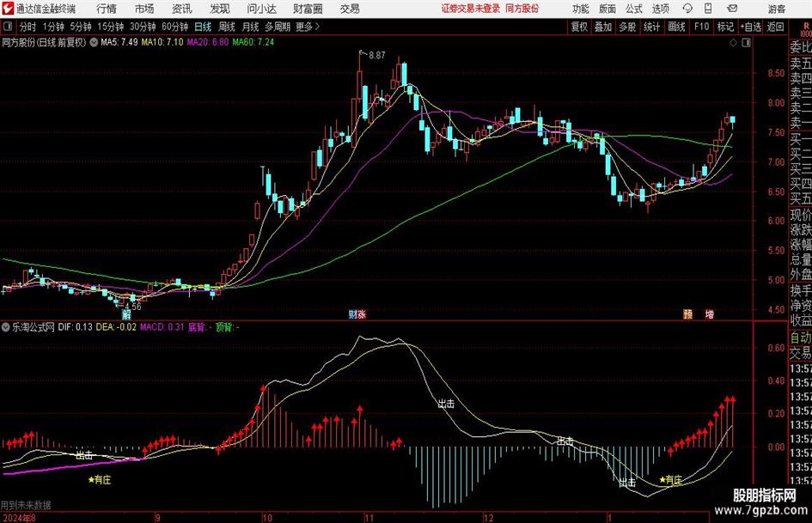Click the 标记 mark toolbar button
The width and height of the screenshot is (812, 523).
725,27
